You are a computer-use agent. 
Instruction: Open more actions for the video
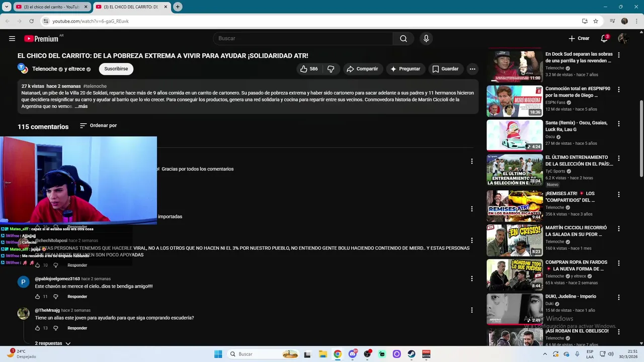pos(472,69)
